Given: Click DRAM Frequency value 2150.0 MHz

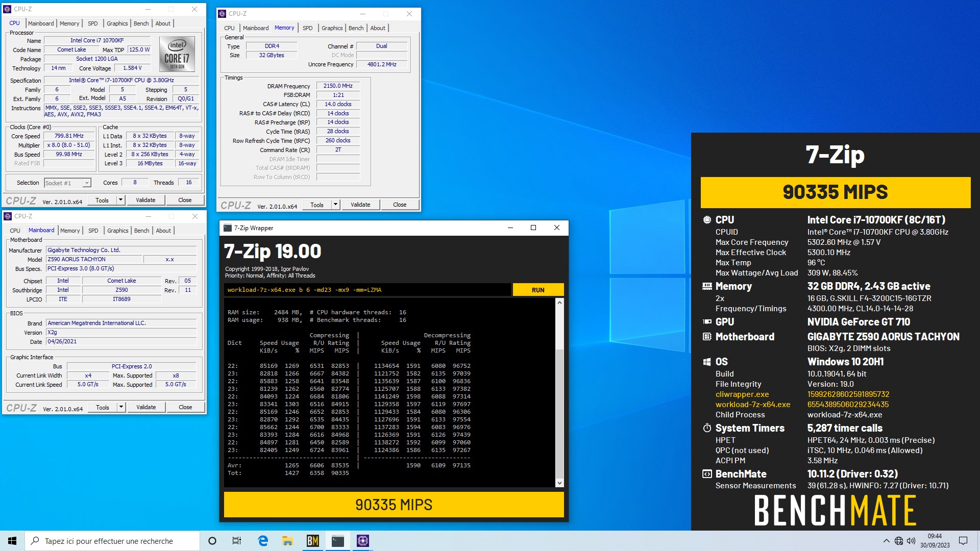Looking at the screenshot, I should pos(338,86).
